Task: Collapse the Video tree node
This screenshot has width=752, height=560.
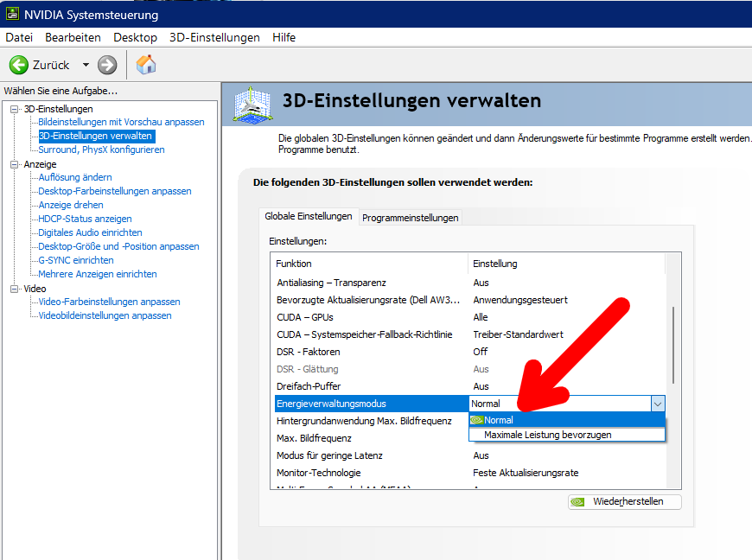Action: click(14, 289)
